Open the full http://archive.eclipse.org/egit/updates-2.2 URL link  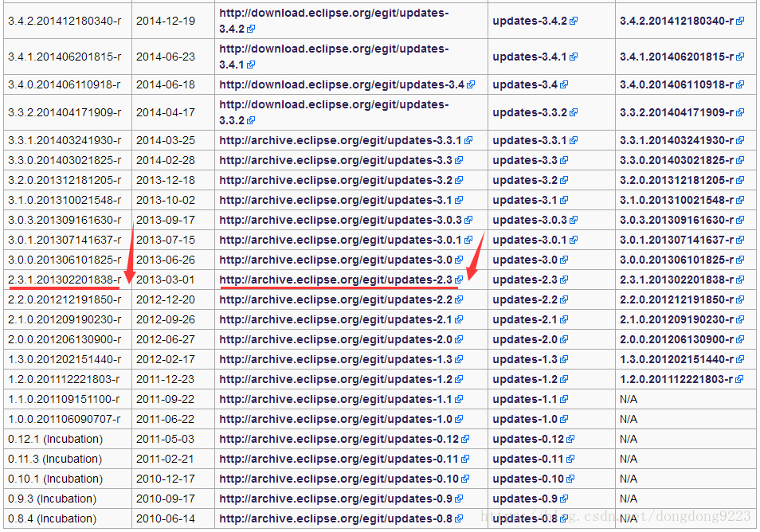click(341, 299)
